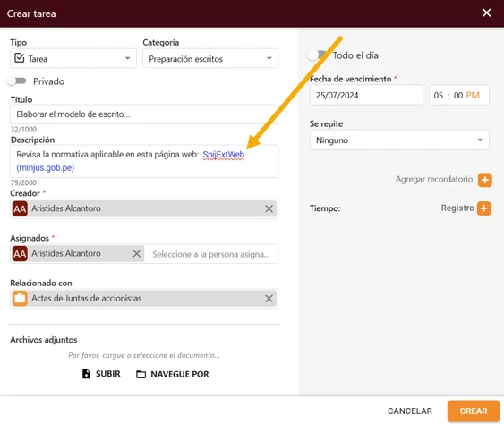
Task: Clear Actas de Juntas de accionistas relation
Action: [269, 299]
